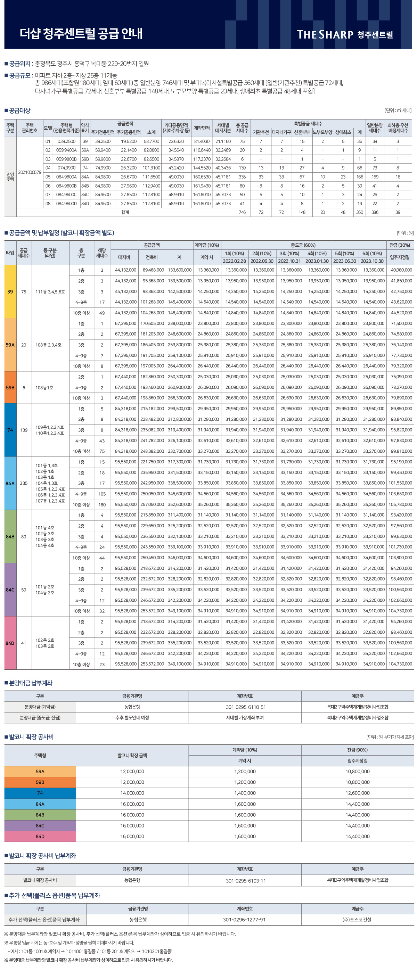Screen dimensions: 417x980
Task: Select total price '352,600,000'
Action: [x=180, y=504]
